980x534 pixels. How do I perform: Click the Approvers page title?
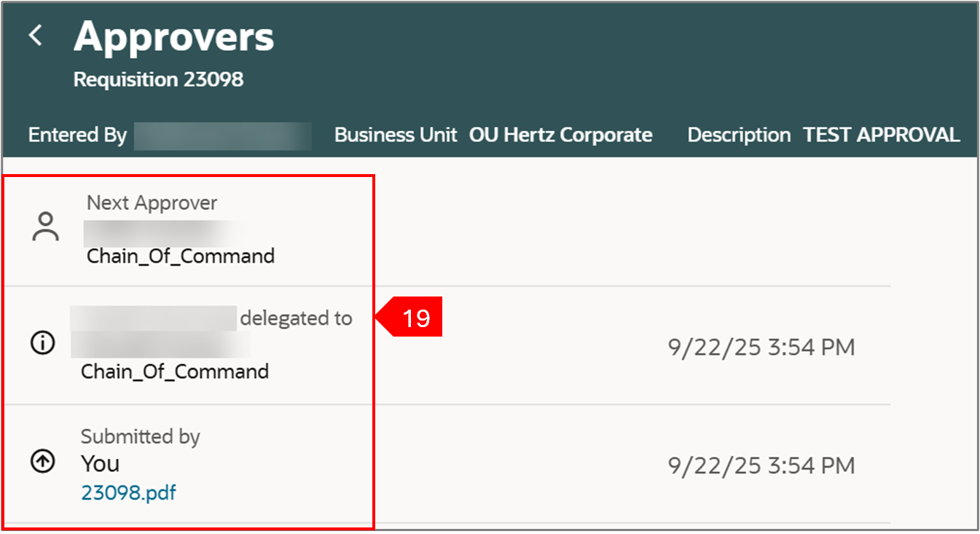[x=173, y=36]
